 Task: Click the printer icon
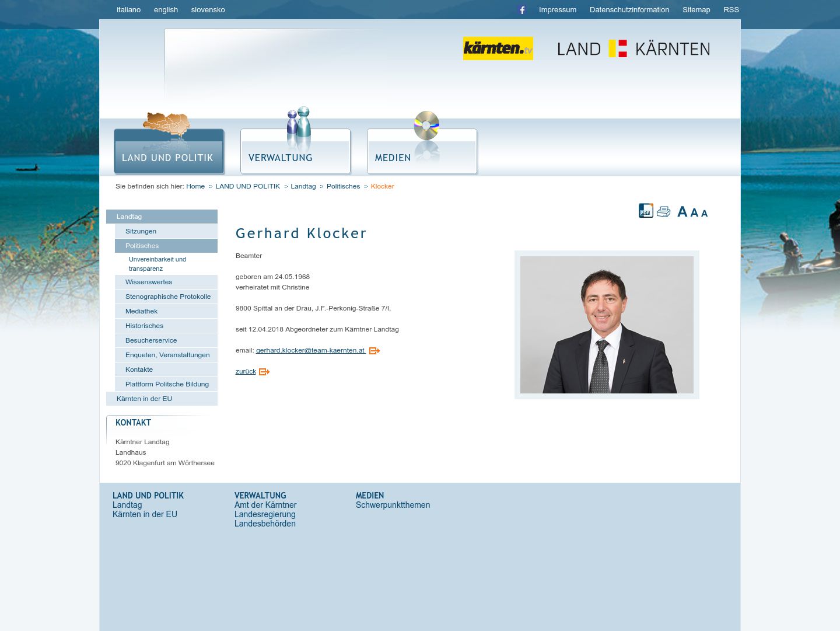point(664,211)
